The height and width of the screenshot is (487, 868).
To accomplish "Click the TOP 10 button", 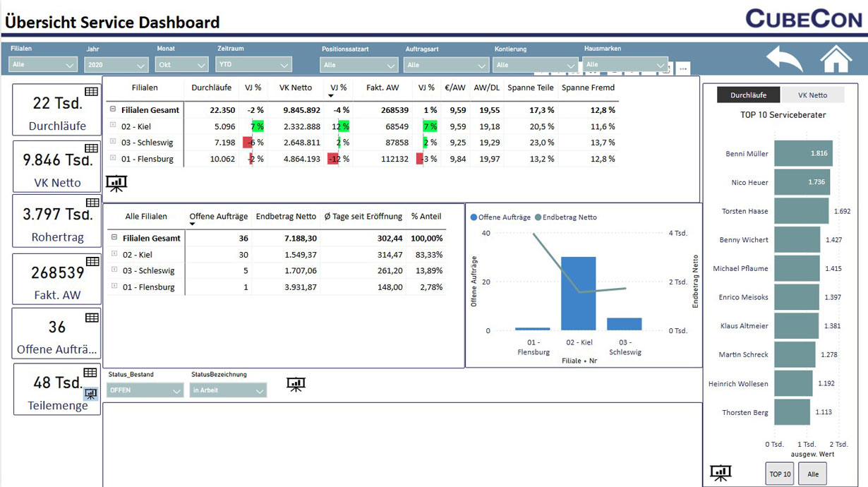I will pyautogui.click(x=780, y=474).
